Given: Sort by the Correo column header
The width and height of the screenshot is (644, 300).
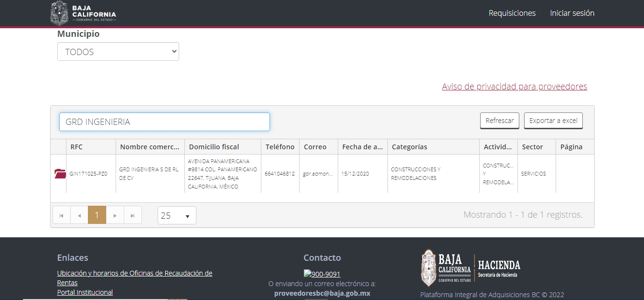Looking at the screenshot, I should click(x=318, y=147).
